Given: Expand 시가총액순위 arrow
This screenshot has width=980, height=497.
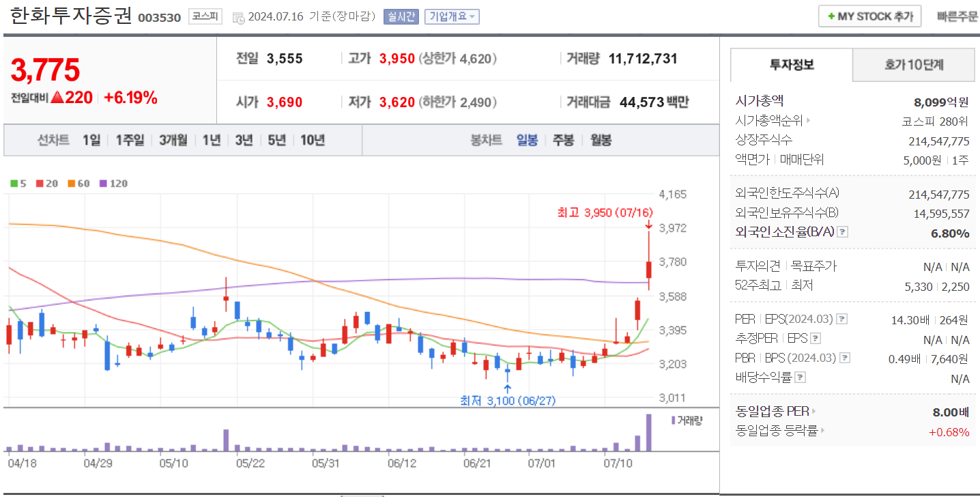Looking at the screenshot, I should click(809, 121).
